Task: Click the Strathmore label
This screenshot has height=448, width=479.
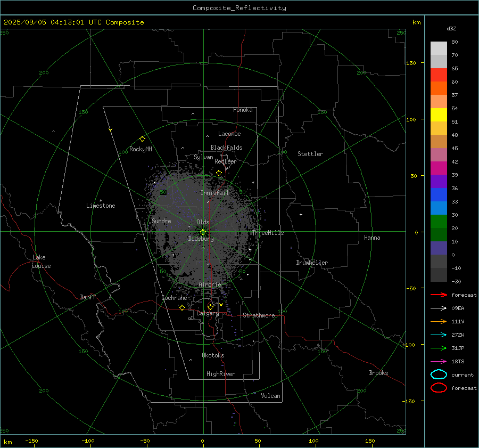Action: [259, 315]
